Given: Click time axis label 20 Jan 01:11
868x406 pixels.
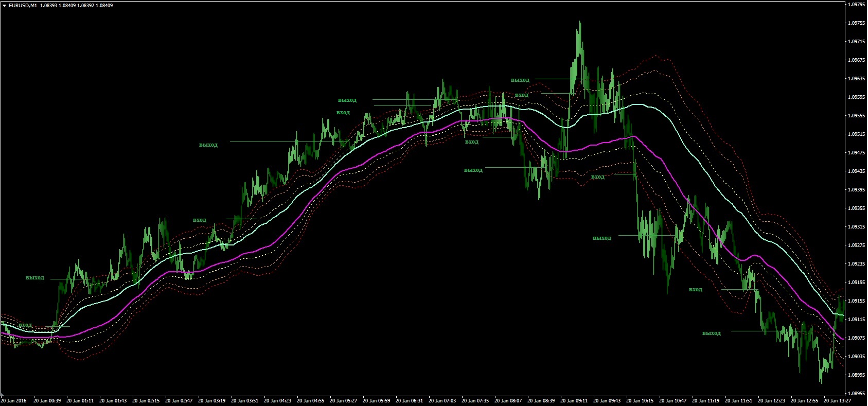Looking at the screenshot, I should pyautogui.click(x=80, y=400).
